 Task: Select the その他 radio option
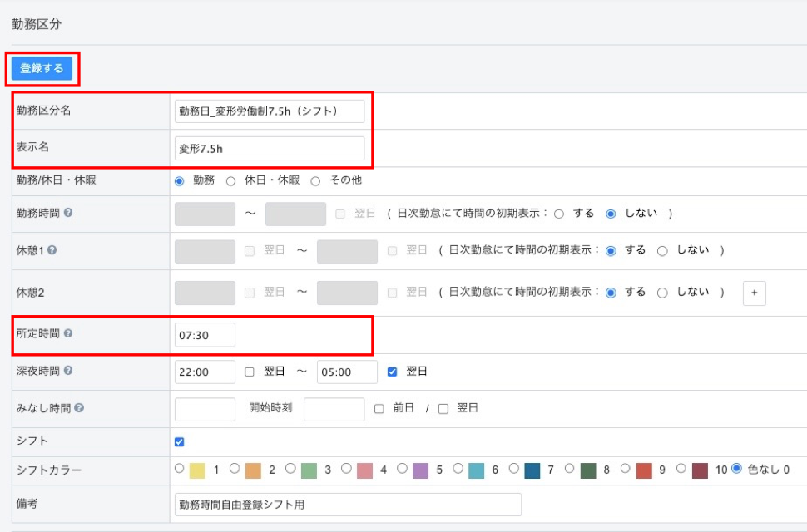click(315, 180)
